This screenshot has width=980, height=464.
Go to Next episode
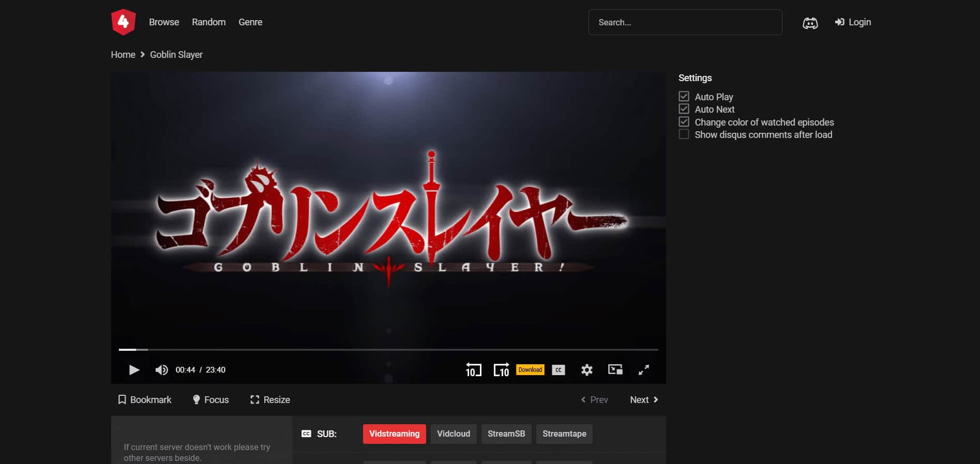click(644, 400)
